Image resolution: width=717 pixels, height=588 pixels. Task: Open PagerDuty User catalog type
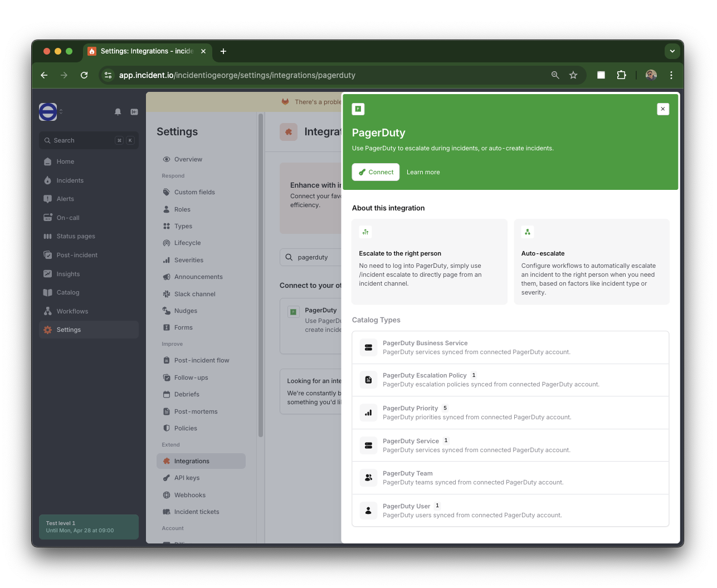point(510,510)
